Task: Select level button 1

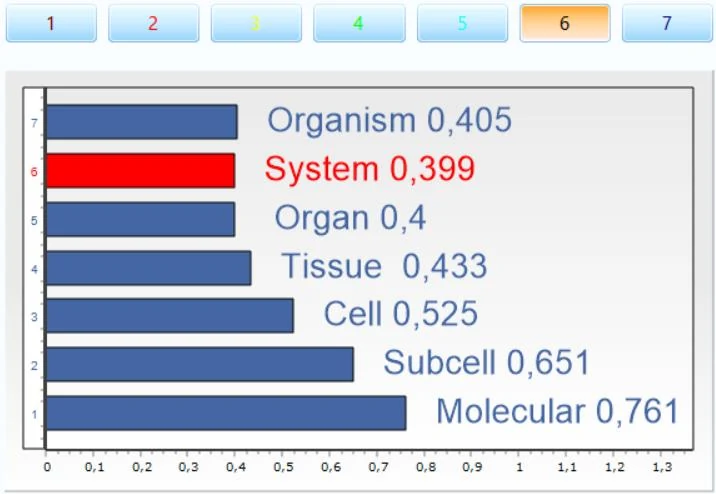Action: (51, 23)
